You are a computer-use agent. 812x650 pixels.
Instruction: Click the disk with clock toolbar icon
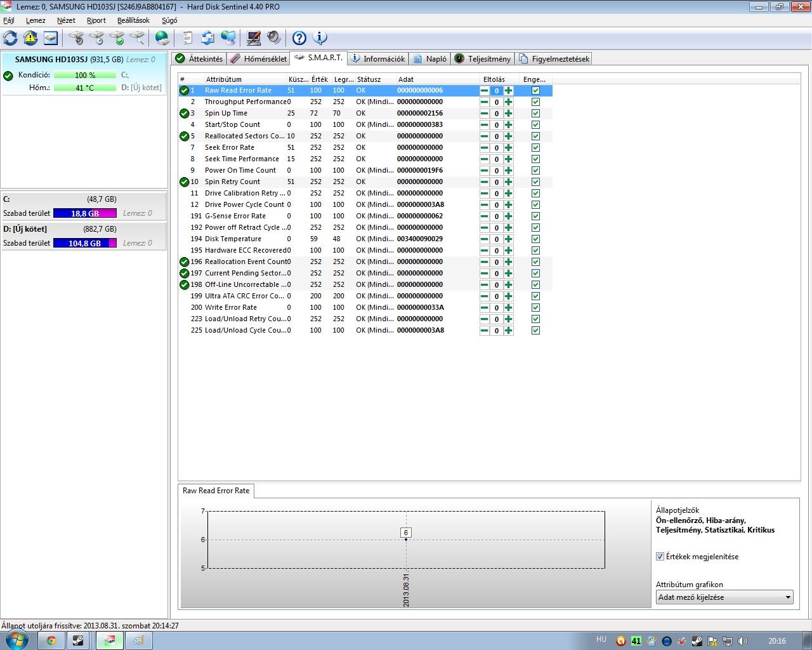click(x=96, y=38)
